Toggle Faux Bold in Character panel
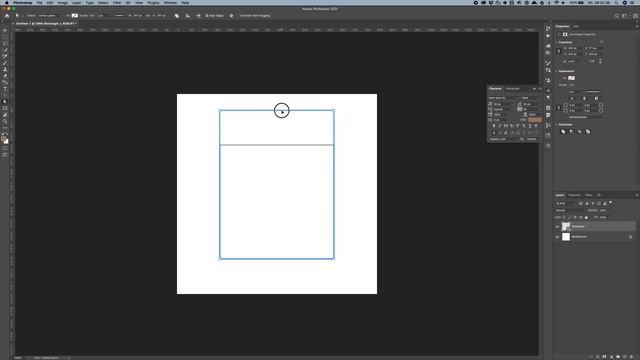640x360 pixels. (493, 126)
